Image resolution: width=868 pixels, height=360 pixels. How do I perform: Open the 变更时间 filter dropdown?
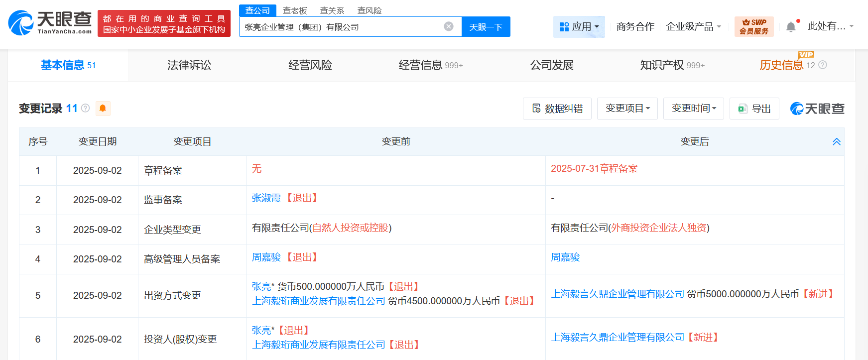coord(694,109)
